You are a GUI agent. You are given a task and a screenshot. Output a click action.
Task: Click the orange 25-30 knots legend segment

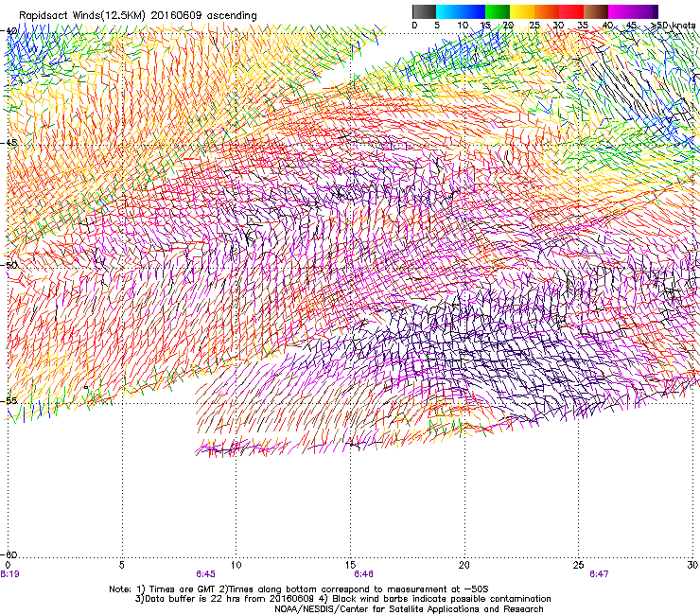tap(547, 11)
